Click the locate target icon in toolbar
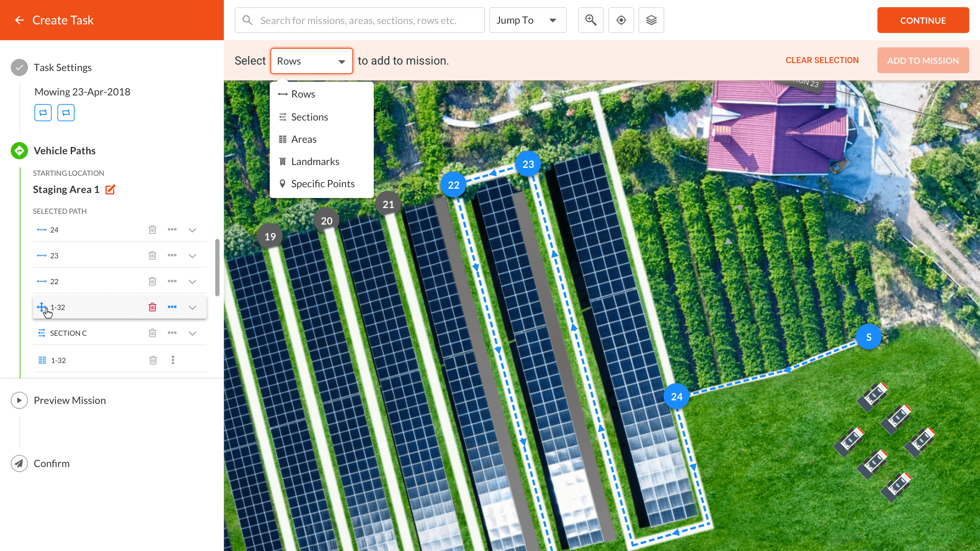This screenshot has height=551, width=980. tap(621, 20)
